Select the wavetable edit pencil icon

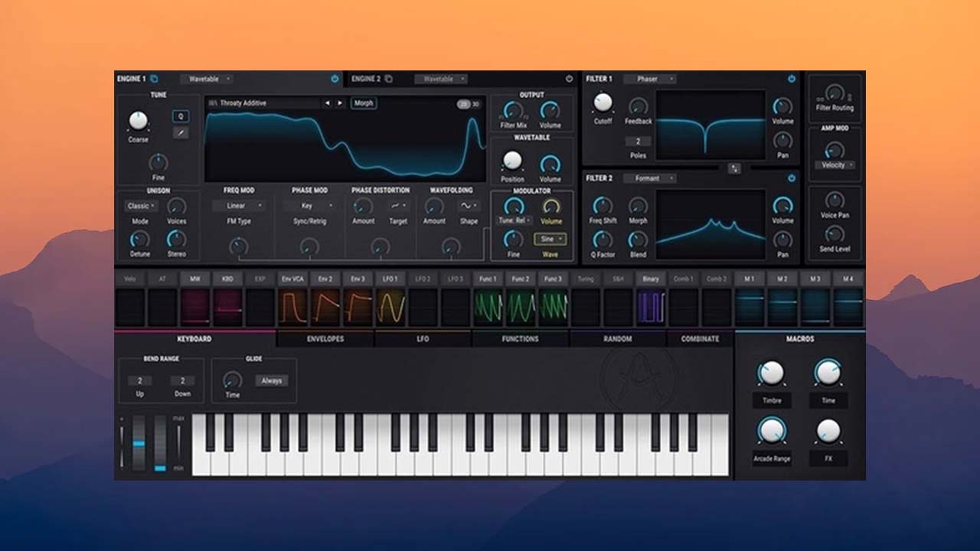181,132
